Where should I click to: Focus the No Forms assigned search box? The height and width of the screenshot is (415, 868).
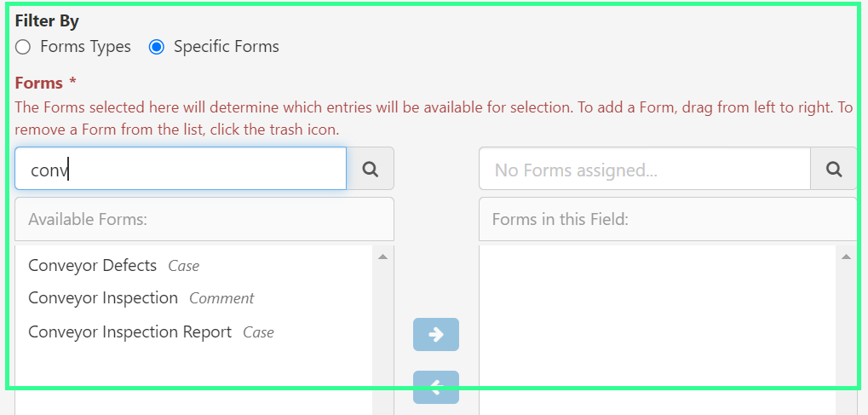pos(644,169)
